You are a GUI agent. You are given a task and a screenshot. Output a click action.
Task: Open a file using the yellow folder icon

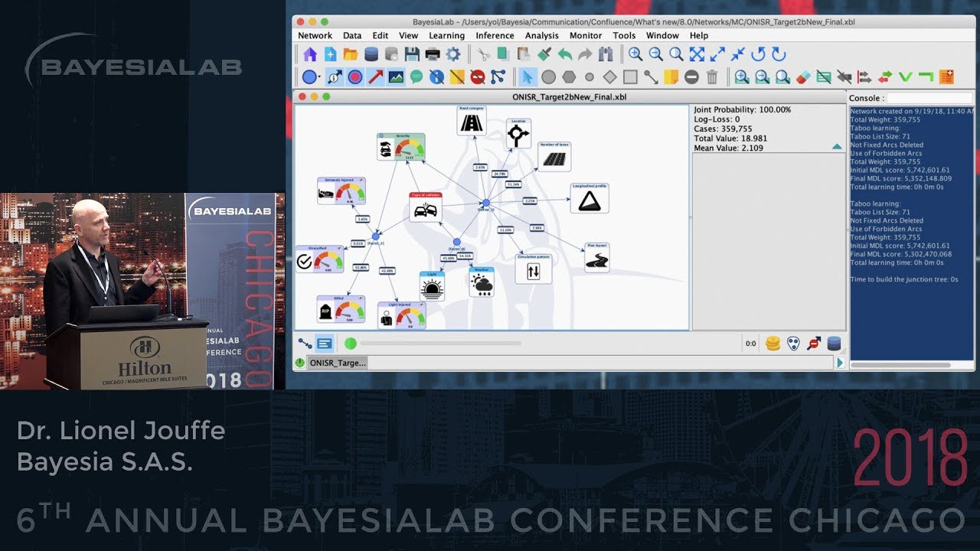click(351, 54)
